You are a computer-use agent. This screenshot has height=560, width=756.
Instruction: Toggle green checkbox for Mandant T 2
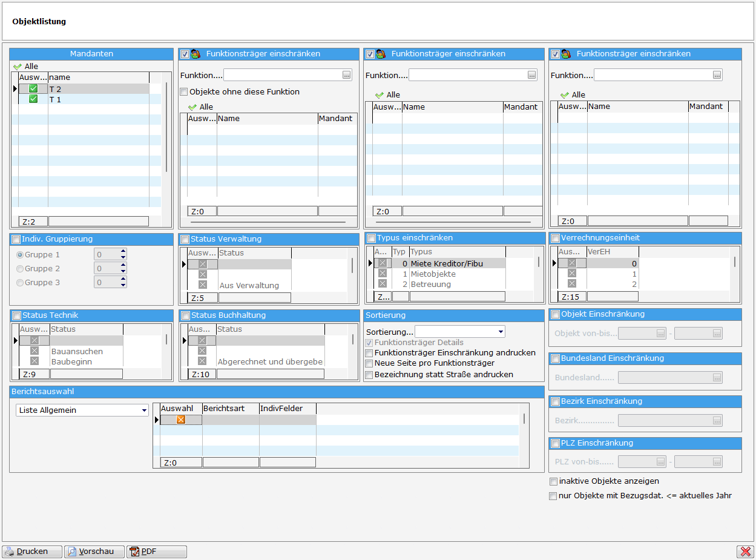[33, 89]
